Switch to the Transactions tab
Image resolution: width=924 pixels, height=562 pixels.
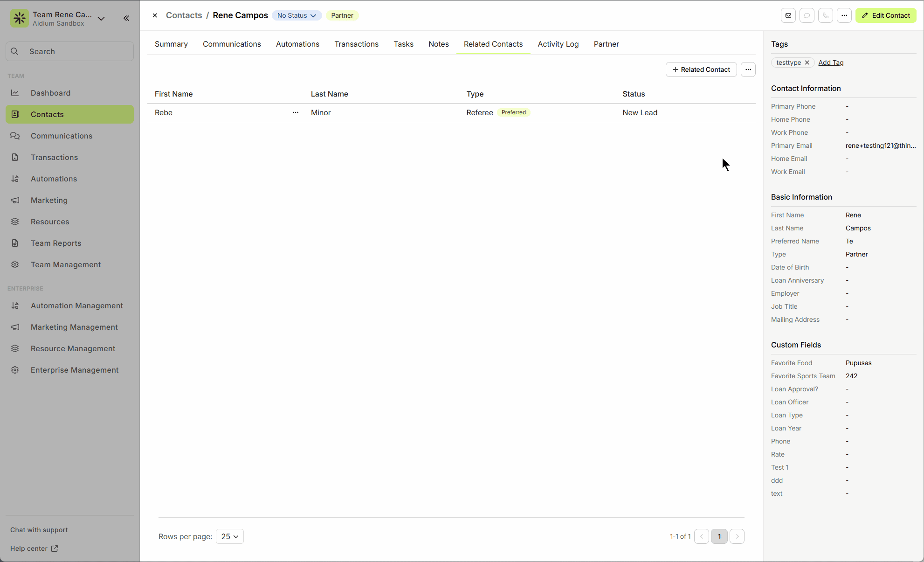356,44
